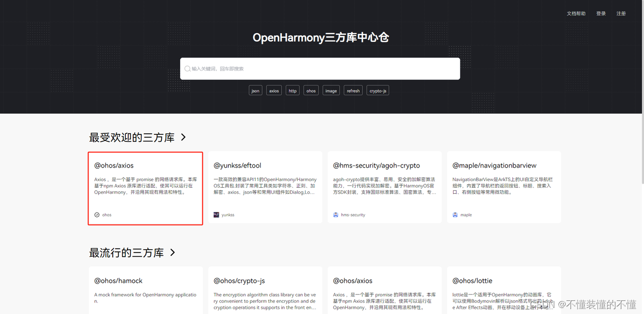This screenshot has width=644, height=314.
Task: Open the @ohos/hamock library card
Action: pyautogui.click(x=146, y=290)
